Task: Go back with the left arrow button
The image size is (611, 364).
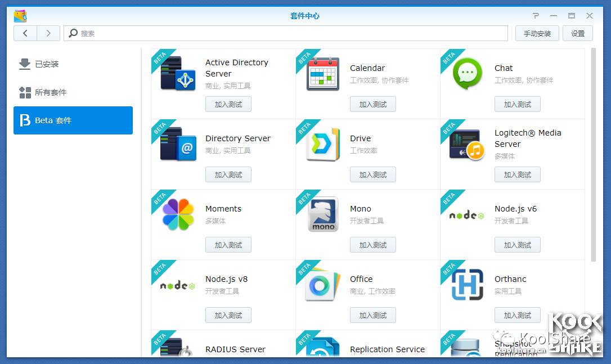Action: (25, 33)
